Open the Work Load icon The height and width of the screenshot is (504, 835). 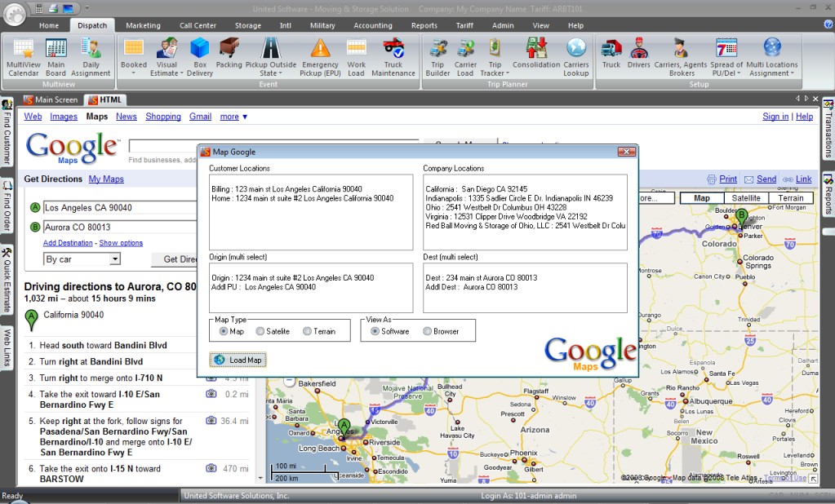(x=356, y=58)
